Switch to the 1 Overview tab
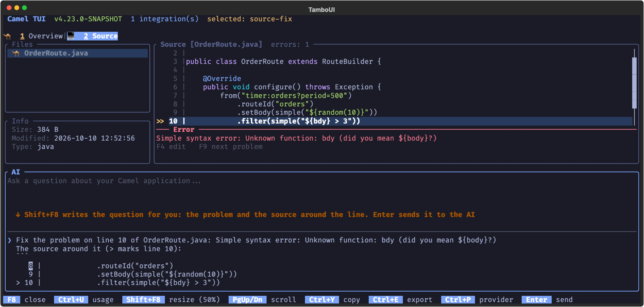This screenshot has height=307, width=644. pyautogui.click(x=41, y=36)
